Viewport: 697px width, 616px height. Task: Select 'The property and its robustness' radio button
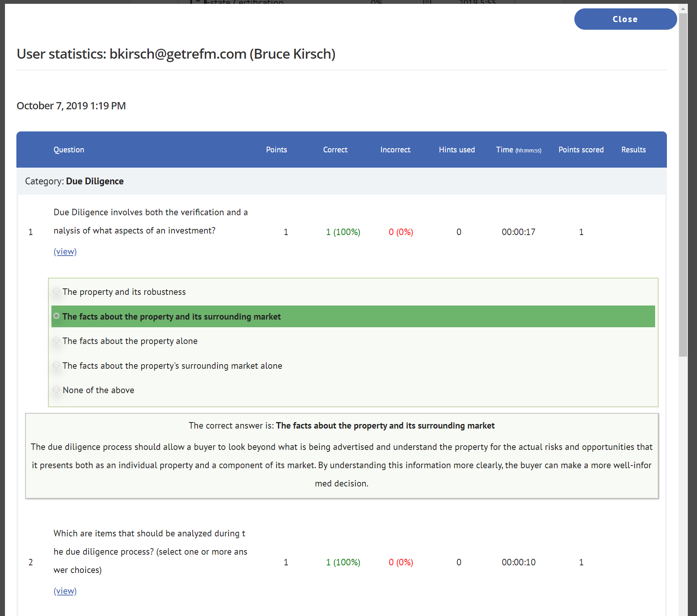(x=56, y=291)
